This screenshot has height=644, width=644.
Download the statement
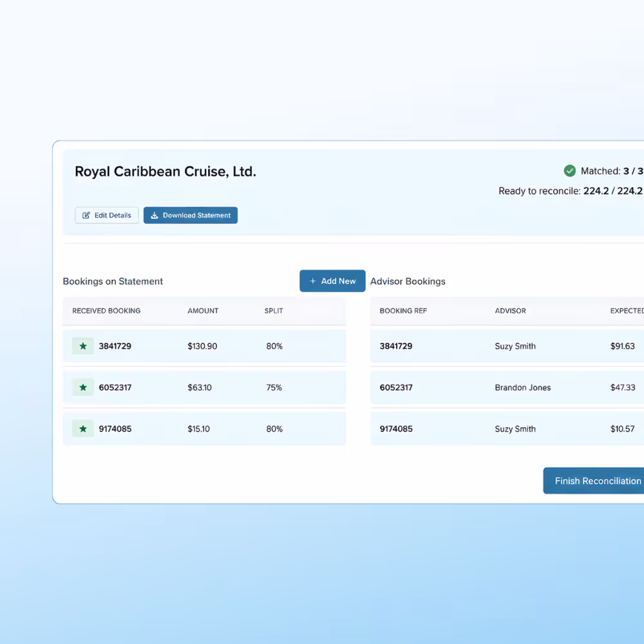[191, 215]
